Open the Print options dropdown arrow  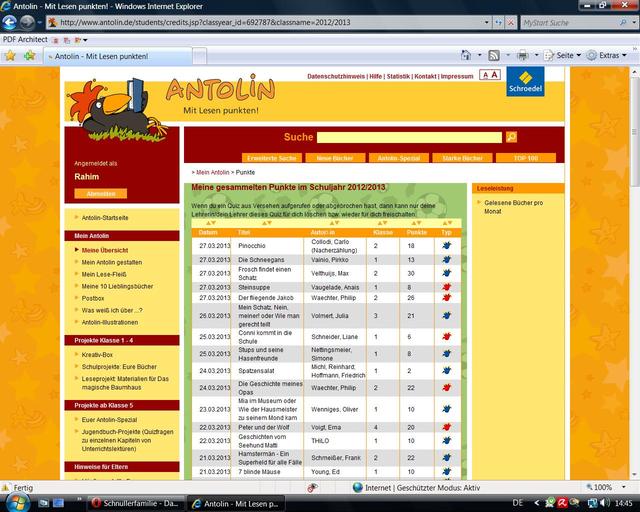[536, 55]
